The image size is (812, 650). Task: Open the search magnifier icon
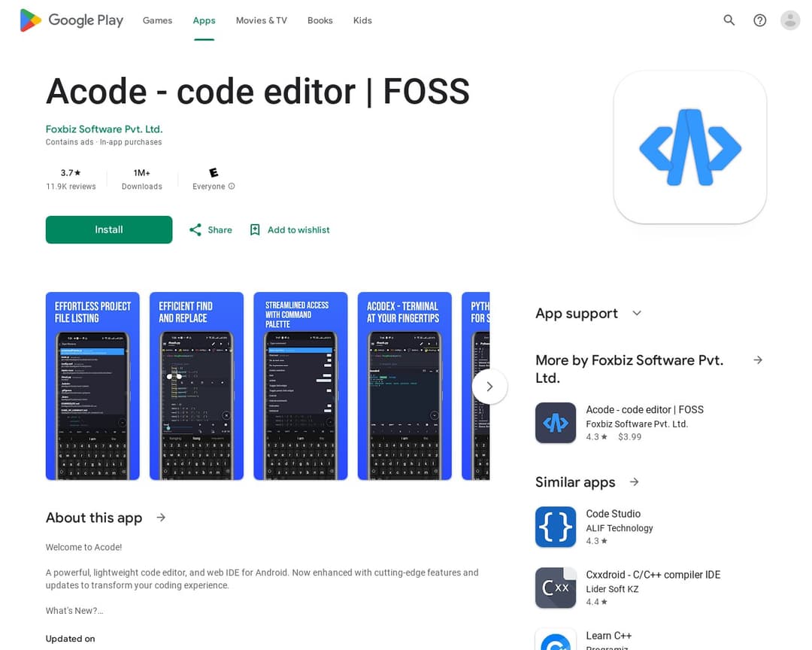tap(729, 20)
